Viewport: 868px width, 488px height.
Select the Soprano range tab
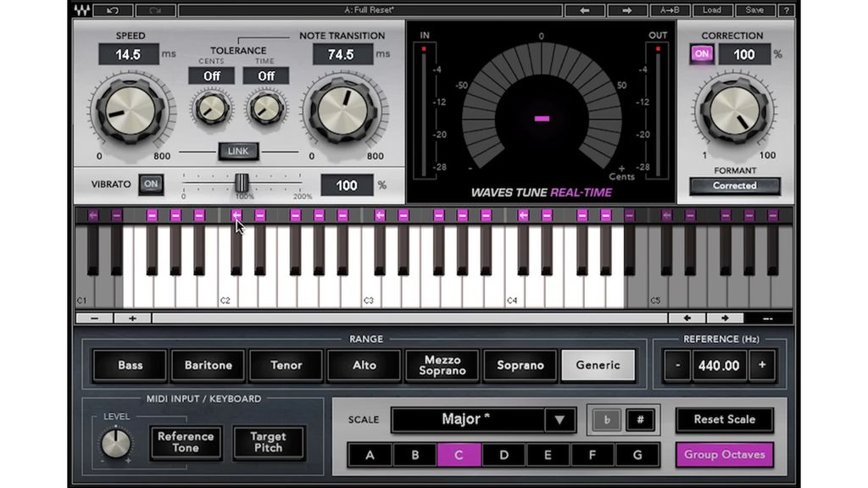[520, 365]
